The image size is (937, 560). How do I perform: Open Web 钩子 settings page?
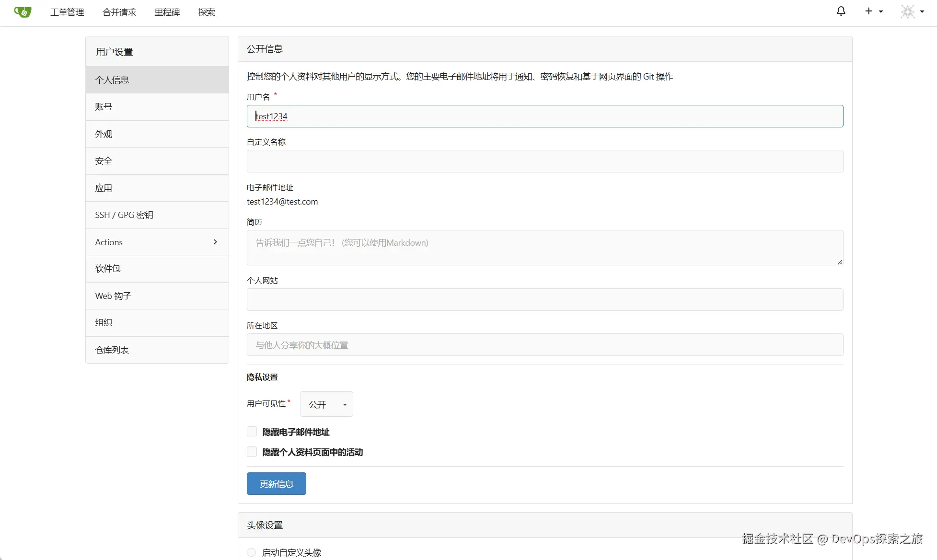(x=113, y=296)
